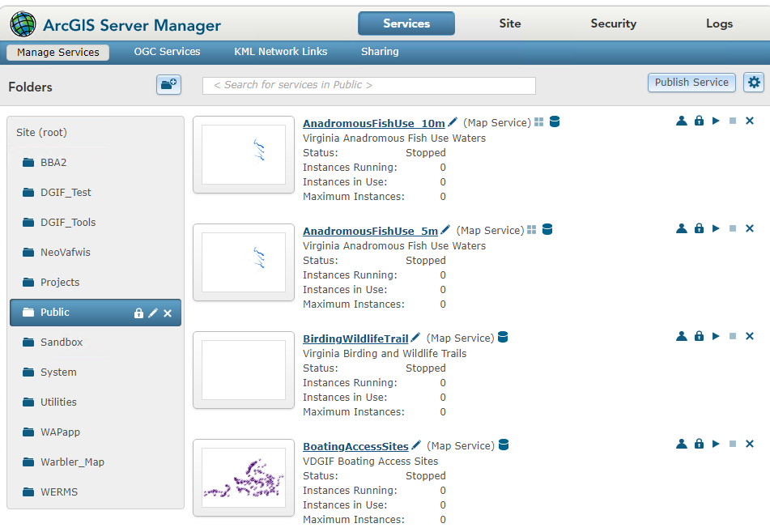Edit BoatingAccessSites with pencil icon
The width and height of the screenshot is (770, 532).
pos(416,445)
